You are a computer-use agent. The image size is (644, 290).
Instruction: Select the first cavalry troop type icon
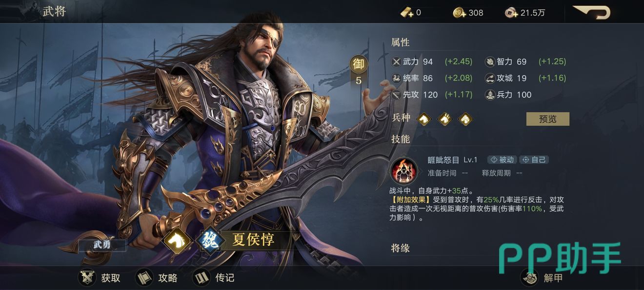424,119
